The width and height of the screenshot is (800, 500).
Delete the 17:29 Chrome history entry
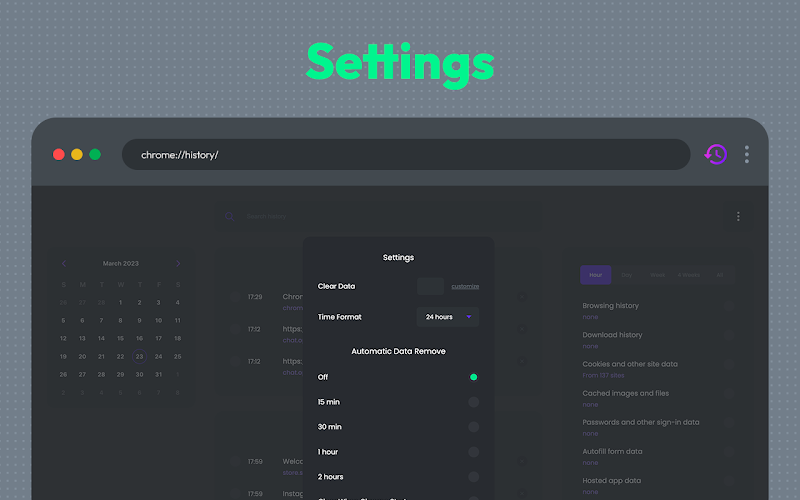(x=521, y=296)
